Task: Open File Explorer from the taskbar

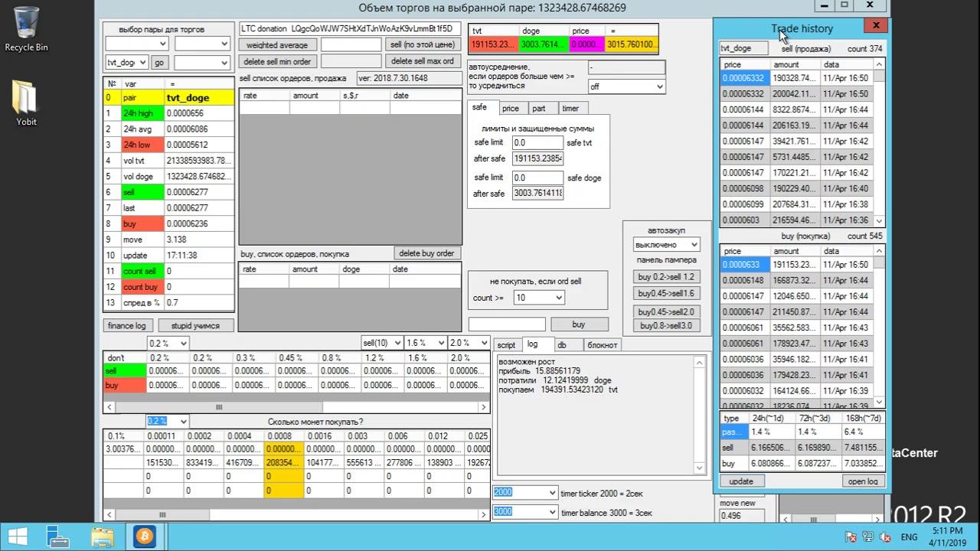Action: (102, 536)
